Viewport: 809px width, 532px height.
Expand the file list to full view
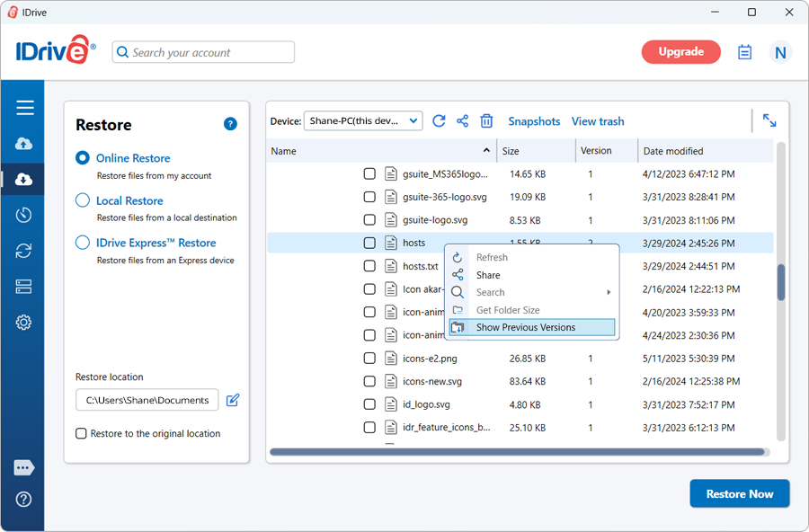769,120
